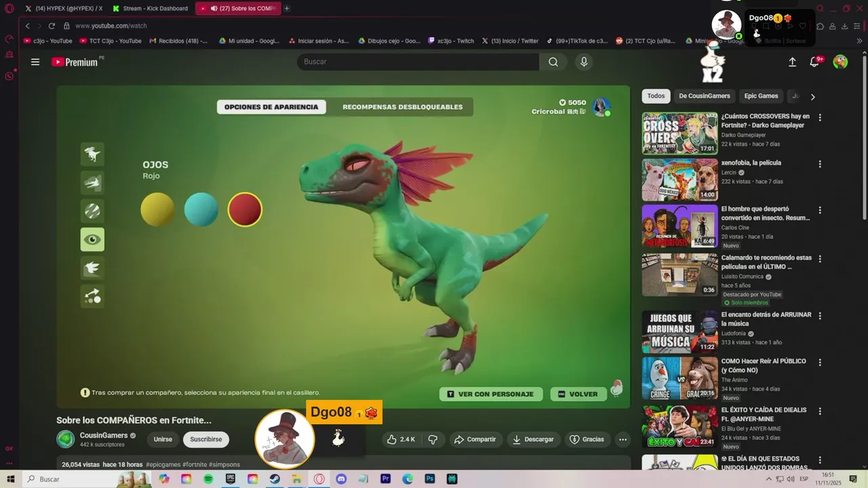The height and width of the screenshot is (488, 868).
Task: Pick the red eye color swatch
Action: [x=245, y=209]
